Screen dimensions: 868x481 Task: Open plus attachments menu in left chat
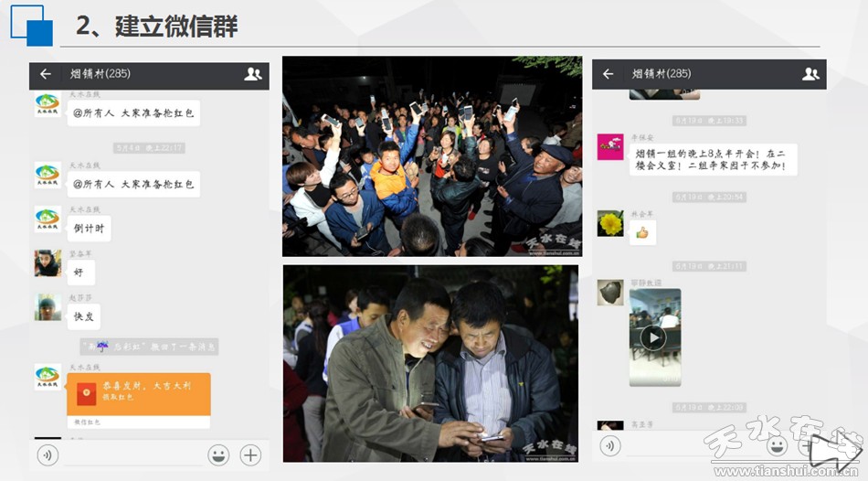click(250, 454)
